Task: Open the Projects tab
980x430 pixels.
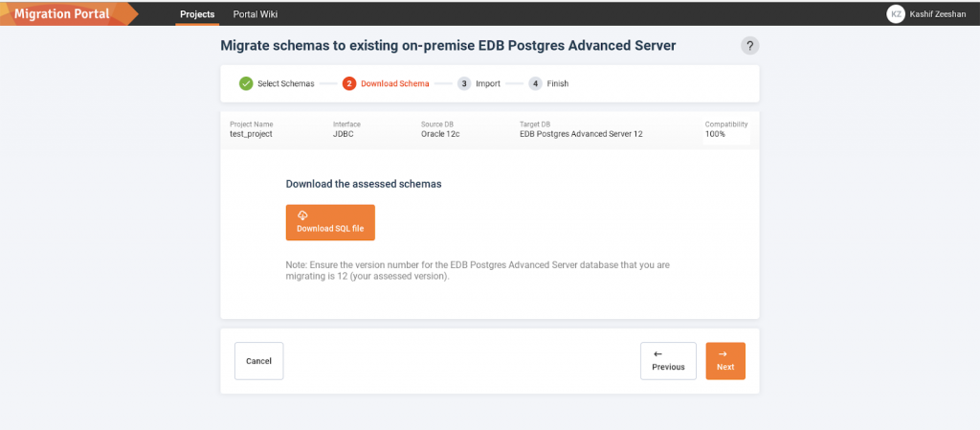Action: [197, 14]
